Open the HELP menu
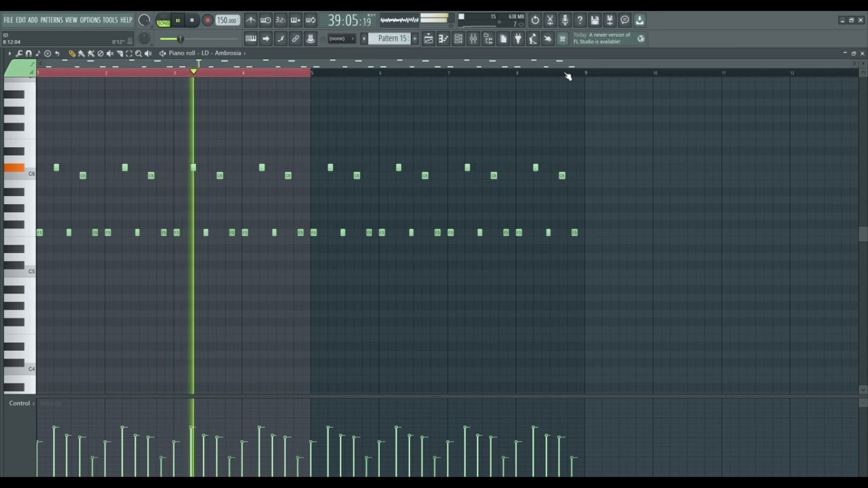Image resolution: width=868 pixels, height=488 pixels. (126, 20)
